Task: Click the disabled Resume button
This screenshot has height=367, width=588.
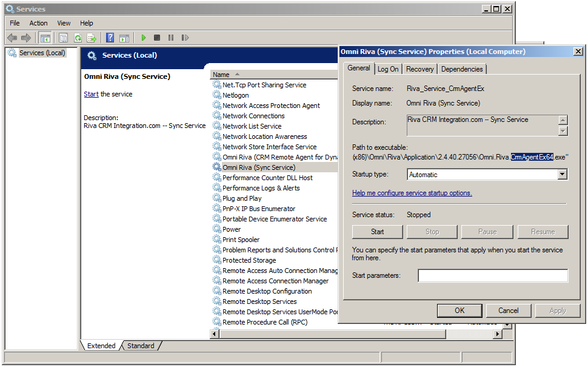Action: coord(543,232)
